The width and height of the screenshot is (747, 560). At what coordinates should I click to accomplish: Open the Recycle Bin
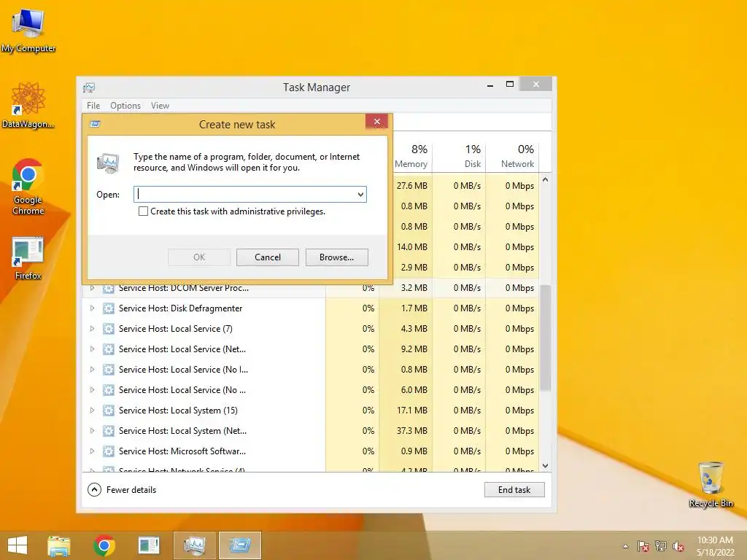tap(711, 484)
